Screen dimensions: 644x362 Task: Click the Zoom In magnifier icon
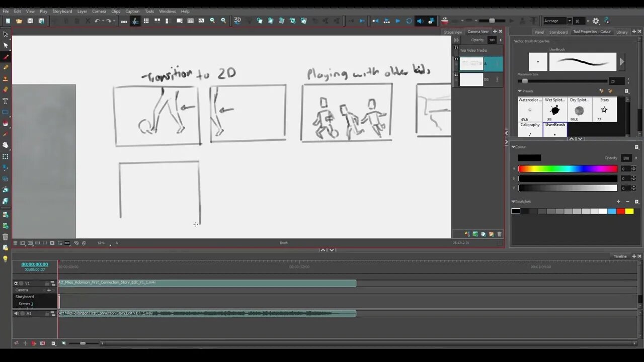click(x=223, y=21)
